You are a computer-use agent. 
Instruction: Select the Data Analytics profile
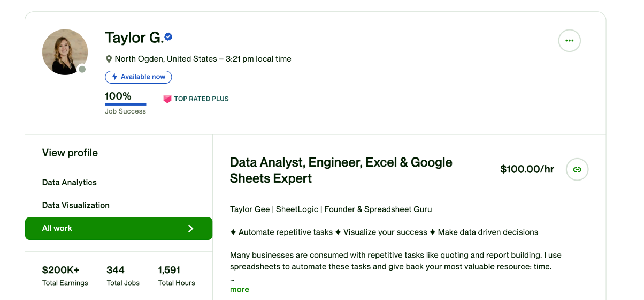click(70, 183)
